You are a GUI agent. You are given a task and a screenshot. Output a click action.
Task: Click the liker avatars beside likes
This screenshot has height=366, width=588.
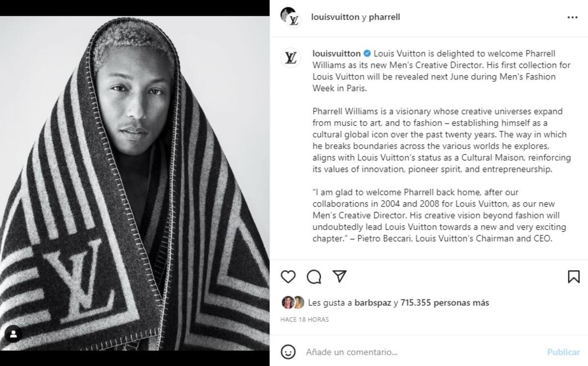tap(293, 303)
